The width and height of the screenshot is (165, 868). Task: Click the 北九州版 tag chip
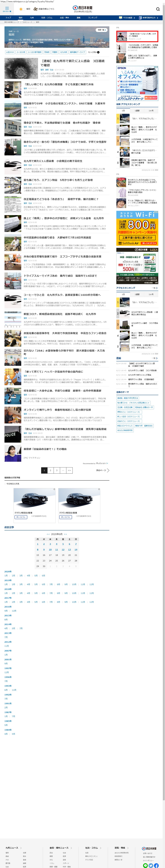coord(63,52)
